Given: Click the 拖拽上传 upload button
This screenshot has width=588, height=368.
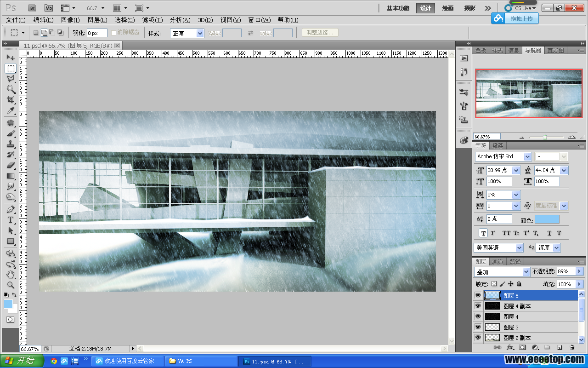Looking at the screenshot, I should (514, 18).
